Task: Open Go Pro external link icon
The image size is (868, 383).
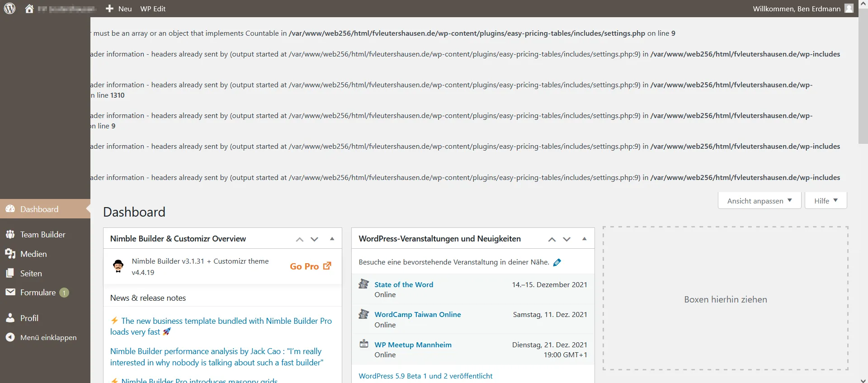Action: (x=327, y=266)
